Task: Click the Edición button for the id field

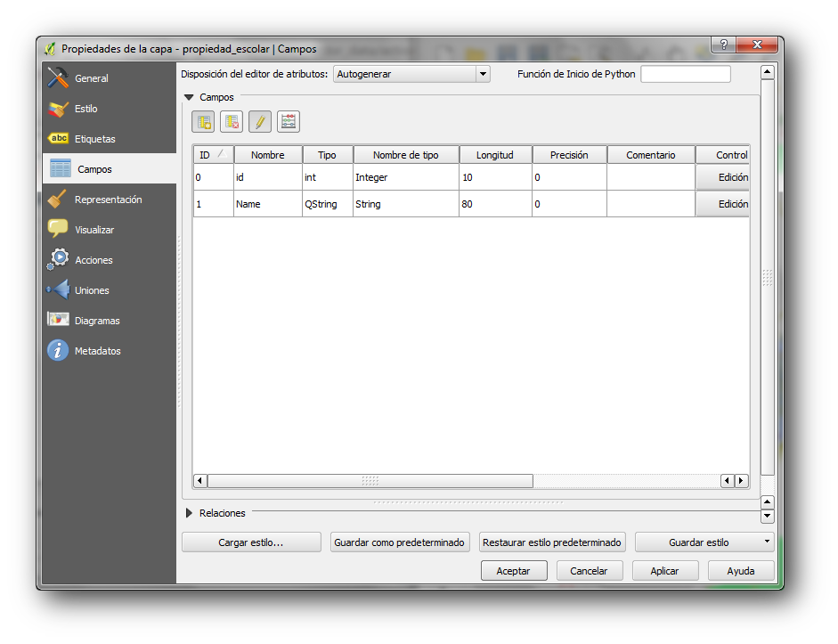Action: (x=722, y=177)
